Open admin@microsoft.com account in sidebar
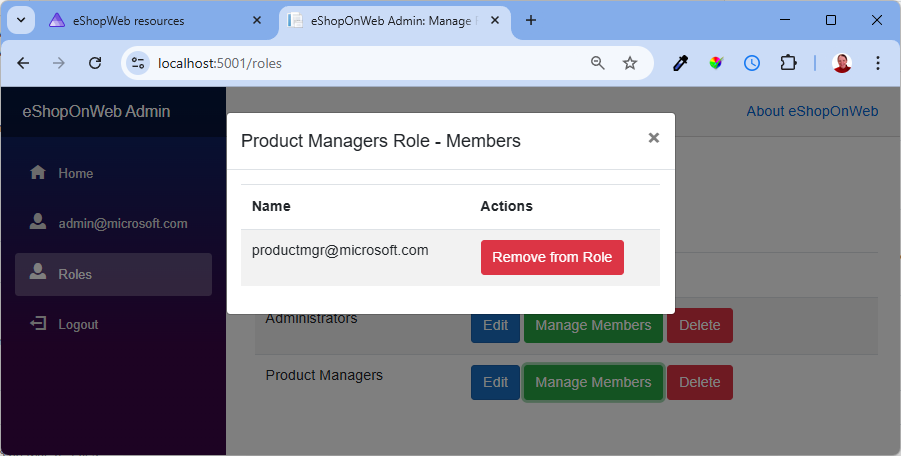 113,223
